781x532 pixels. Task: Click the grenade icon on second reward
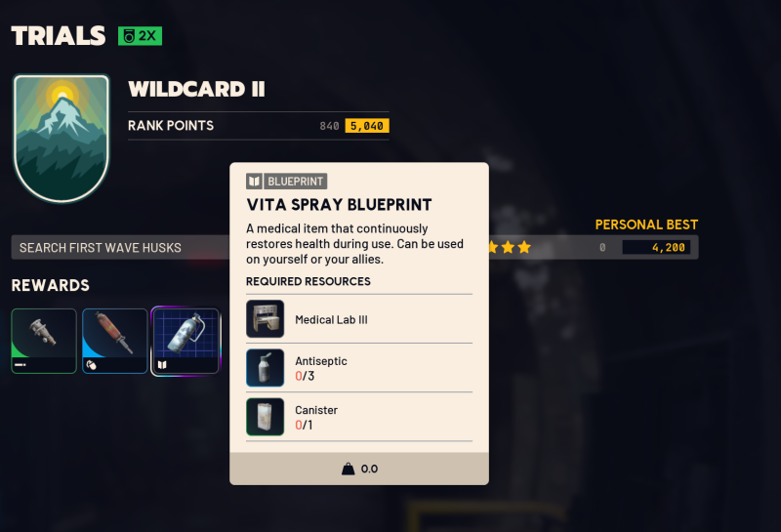tap(91, 365)
